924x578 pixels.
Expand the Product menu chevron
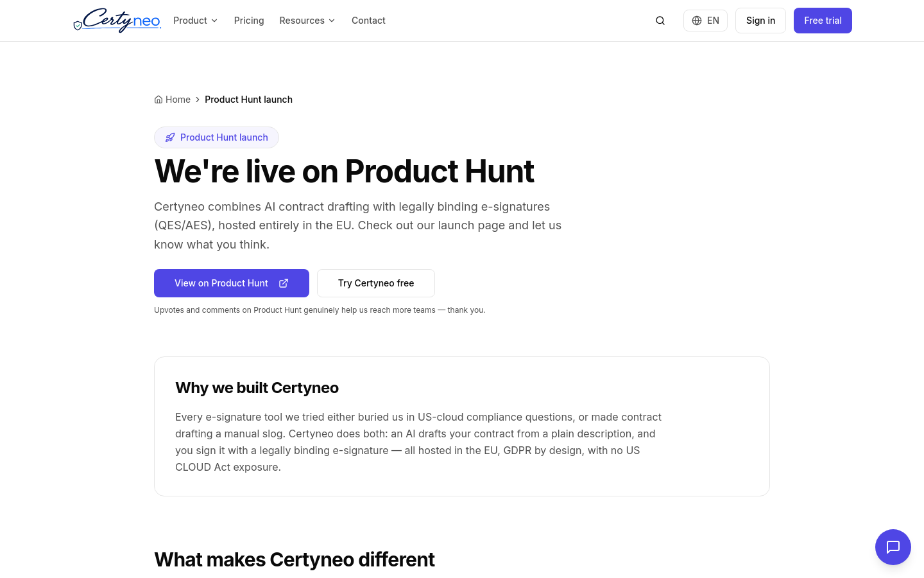click(214, 21)
